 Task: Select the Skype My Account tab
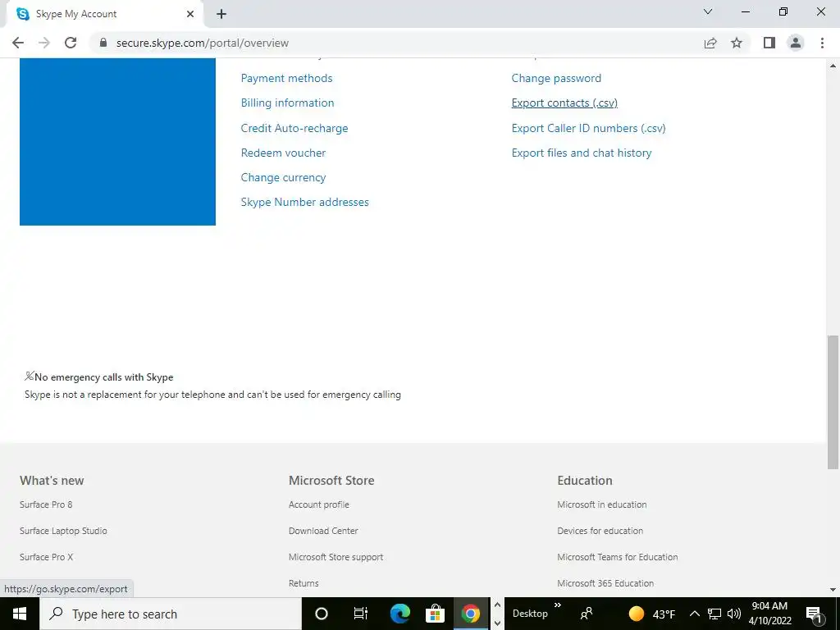click(104, 15)
